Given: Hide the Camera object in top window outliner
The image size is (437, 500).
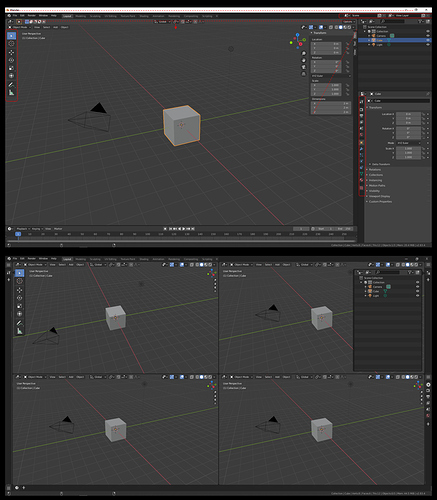Looking at the screenshot, I should 428,36.
